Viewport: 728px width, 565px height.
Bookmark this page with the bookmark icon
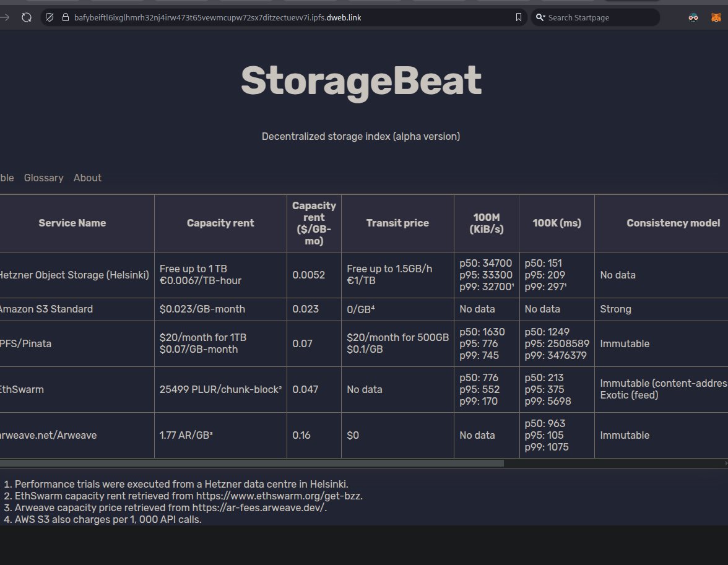(x=519, y=18)
